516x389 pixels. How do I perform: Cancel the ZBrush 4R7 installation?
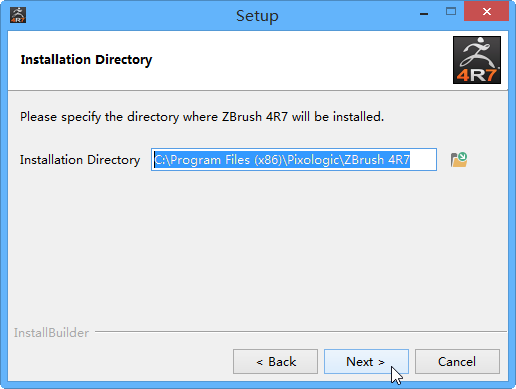coord(457,362)
